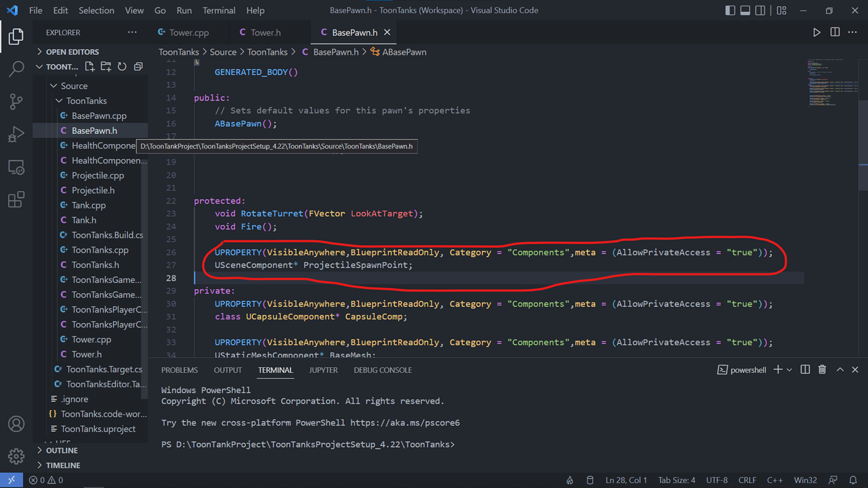The width and height of the screenshot is (868, 488).
Task: Open editor more actions ellipsis
Action: click(x=852, y=32)
